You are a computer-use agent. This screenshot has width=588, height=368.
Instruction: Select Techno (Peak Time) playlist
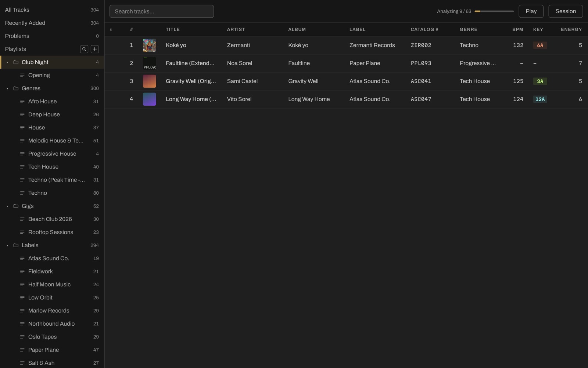[52, 180]
